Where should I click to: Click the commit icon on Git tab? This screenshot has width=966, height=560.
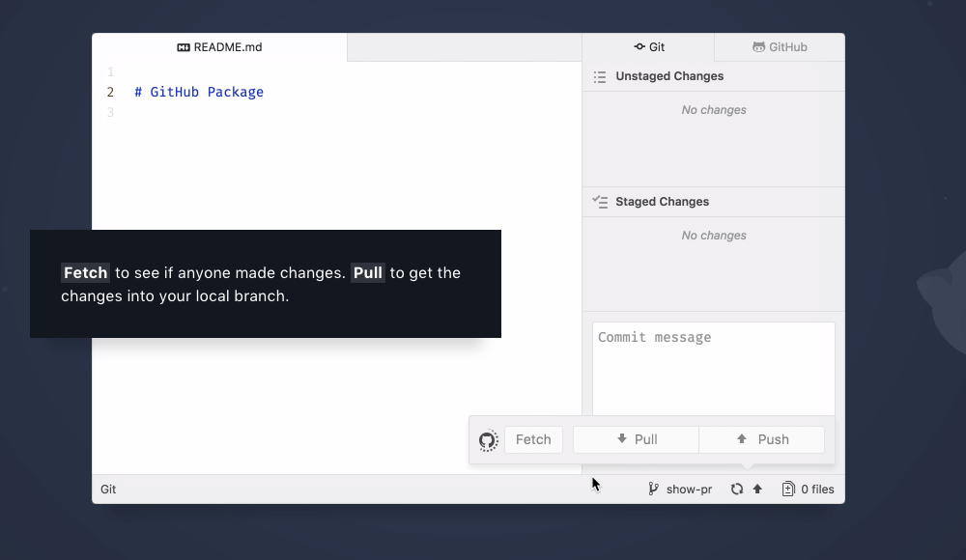coord(639,46)
